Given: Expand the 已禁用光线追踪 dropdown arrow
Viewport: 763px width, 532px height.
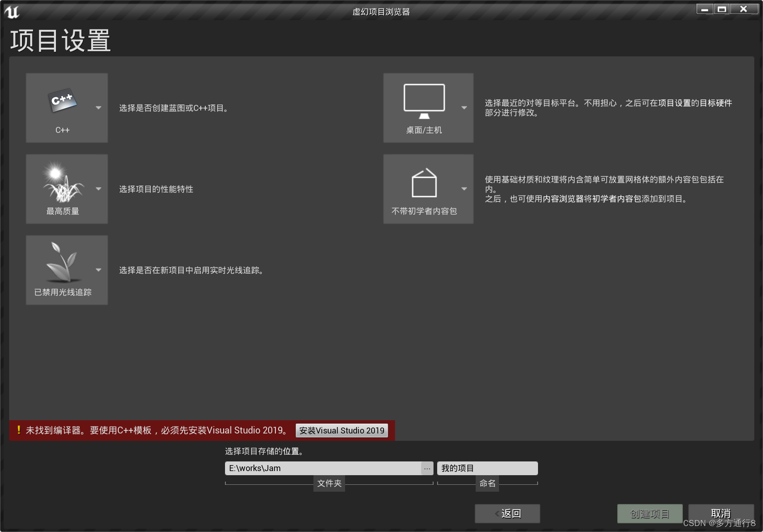Looking at the screenshot, I should [x=99, y=270].
